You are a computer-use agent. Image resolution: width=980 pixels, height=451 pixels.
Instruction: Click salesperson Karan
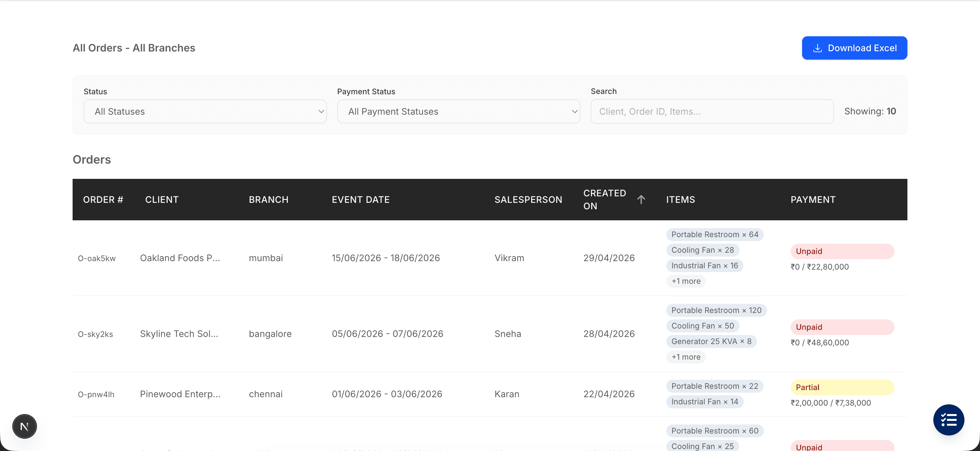pyautogui.click(x=507, y=394)
